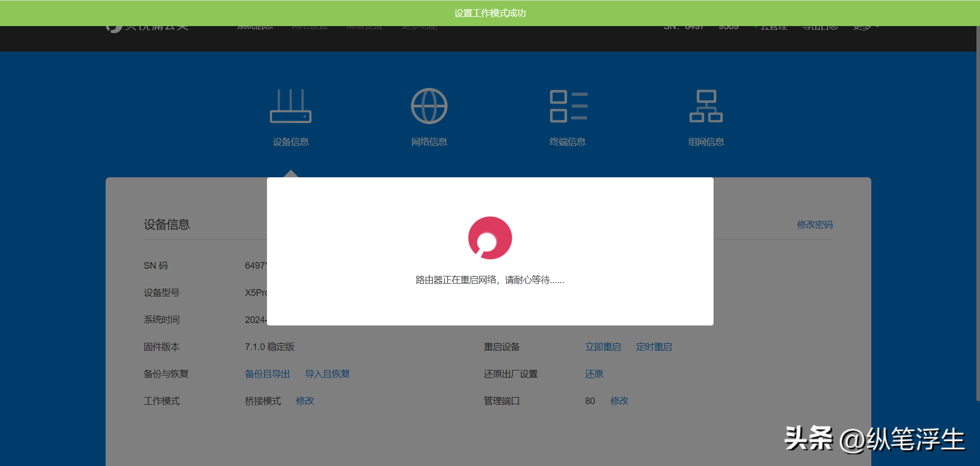Open the 终端信息 list icon tab
This screenshot has width=980, height=466.
click(x=568, y=118)
